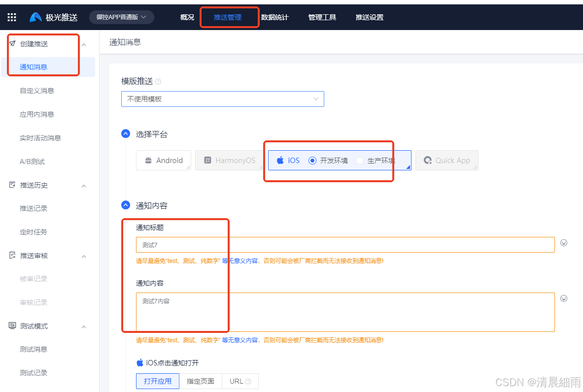Select the Android platform button
Screen dimensions: 583x392
coord(164,160)
